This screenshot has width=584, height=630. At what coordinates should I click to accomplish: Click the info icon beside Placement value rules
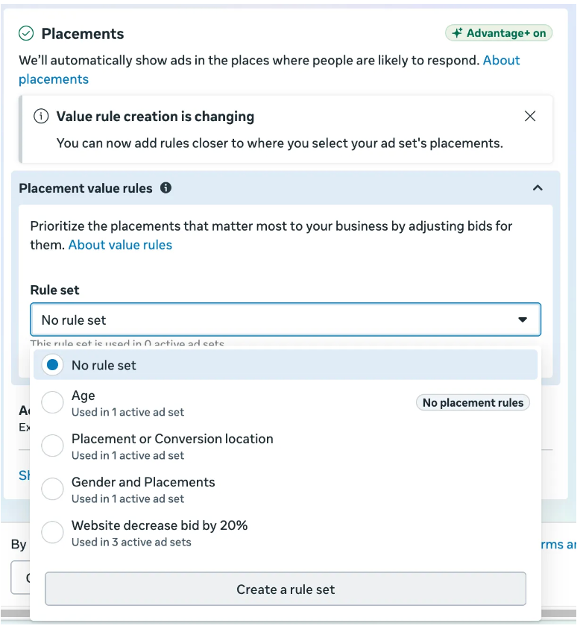coord(166,188)
